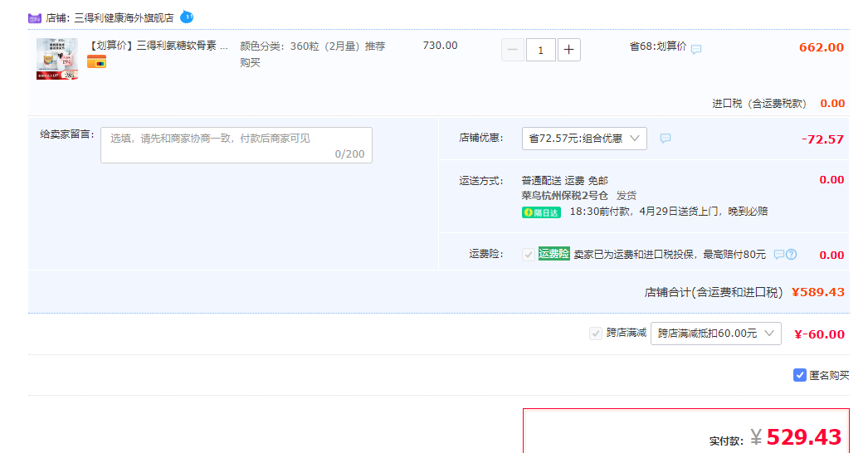Click the comment icon next to 省68:划算价
The image size is (868, 453).
pos(696,49)
